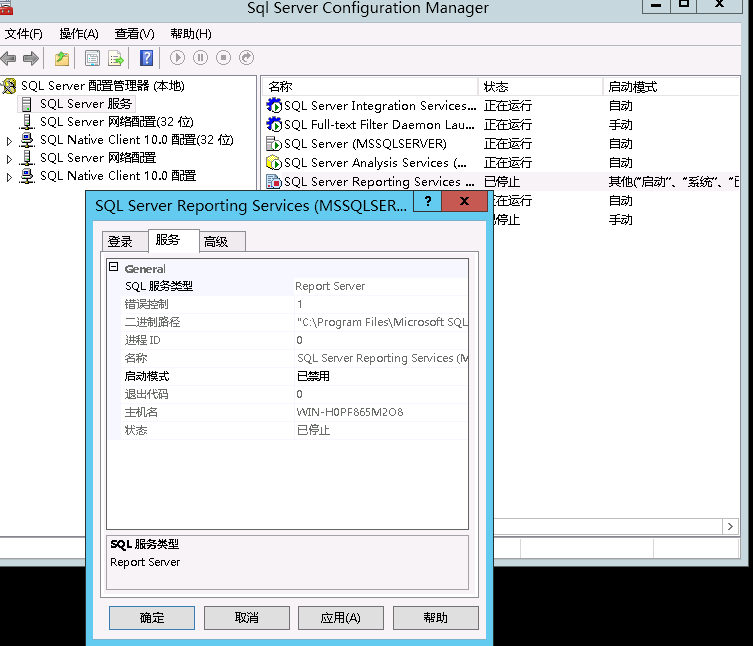Expand the SQL Server 网络配置 node
This screenshot has width=753, height=646.
9,158
